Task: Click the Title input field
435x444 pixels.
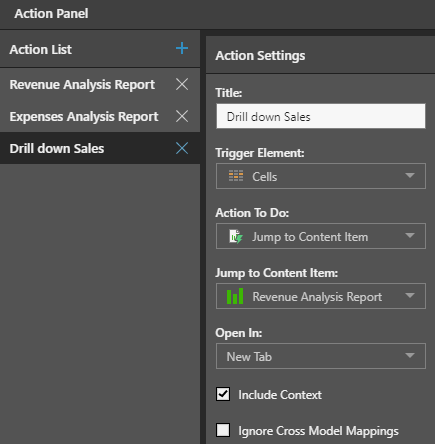Action: [x=321, y=116]
